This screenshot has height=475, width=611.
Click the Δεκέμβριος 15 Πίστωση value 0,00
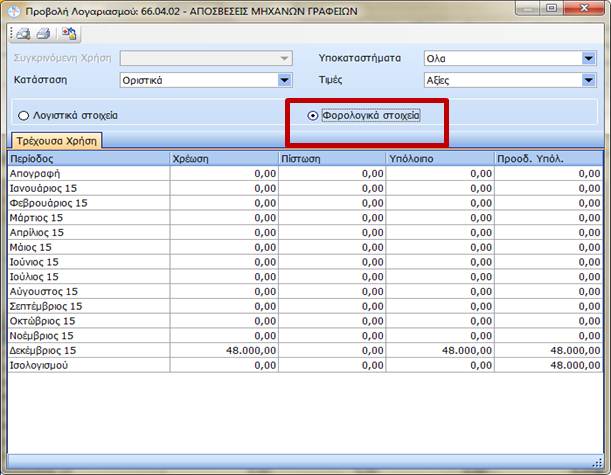click(x=373, y=350)
